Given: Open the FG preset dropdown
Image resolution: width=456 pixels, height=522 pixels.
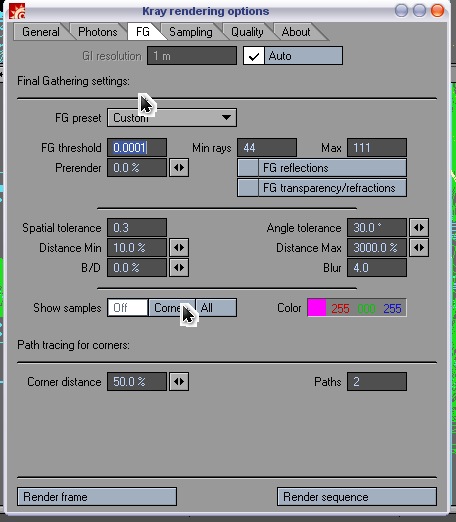Looking at the screenshot, I should click(x=172, y=118).
